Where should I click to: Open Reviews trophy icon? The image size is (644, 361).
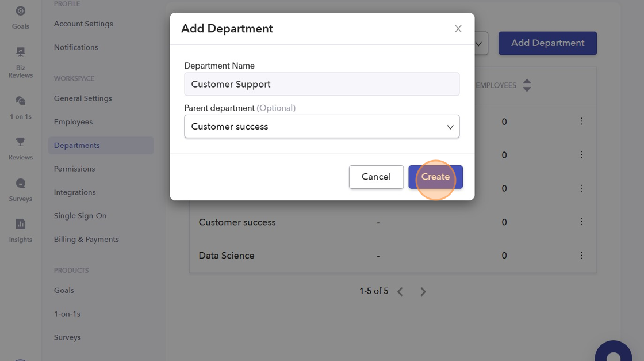coord(21,147)
